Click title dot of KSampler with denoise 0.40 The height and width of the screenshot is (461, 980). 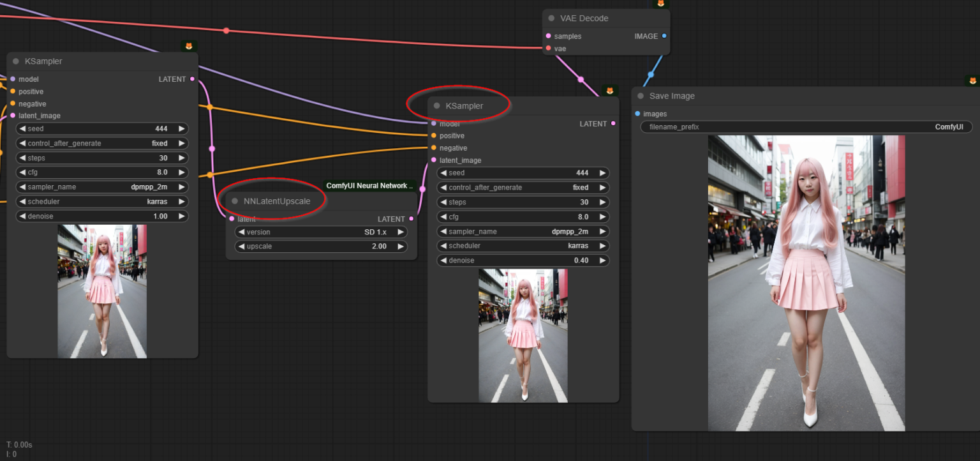point(437,106)
